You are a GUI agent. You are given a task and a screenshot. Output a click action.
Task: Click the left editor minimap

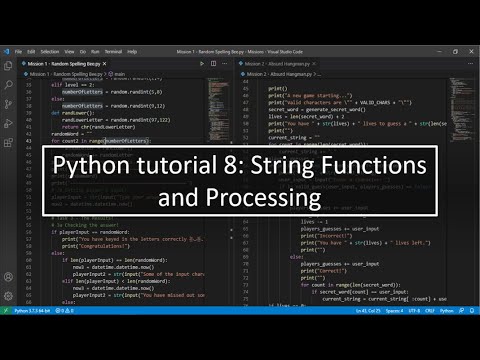[x=219, y=110]
